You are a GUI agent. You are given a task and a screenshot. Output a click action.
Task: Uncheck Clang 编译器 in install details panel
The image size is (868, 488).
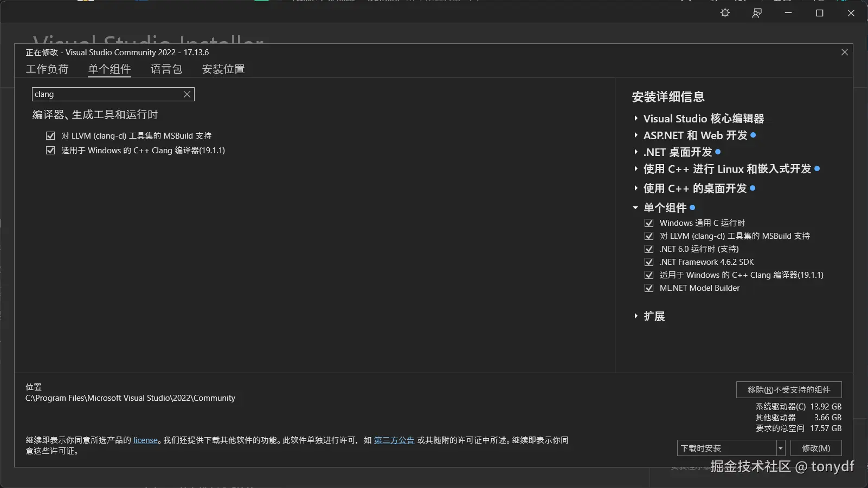pos(649,275)
